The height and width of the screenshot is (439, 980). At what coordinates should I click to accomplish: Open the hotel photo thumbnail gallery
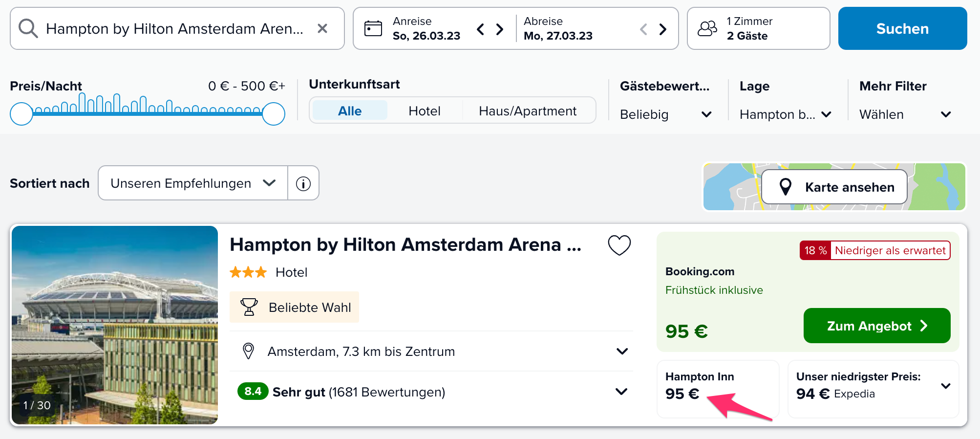tap(115, 325)
